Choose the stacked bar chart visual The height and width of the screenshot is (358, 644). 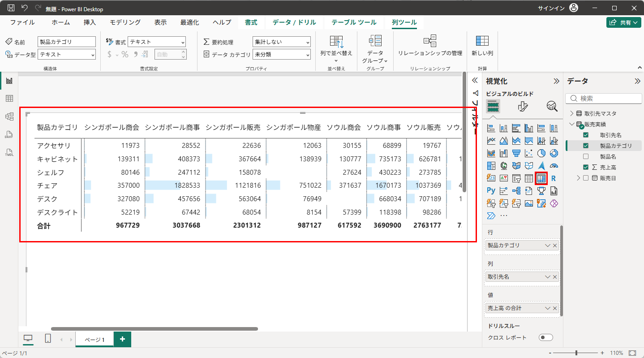point(491,128)
